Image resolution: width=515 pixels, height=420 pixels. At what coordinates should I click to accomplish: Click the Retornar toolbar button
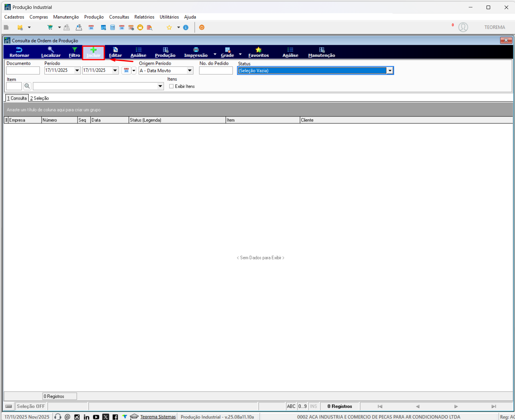click(x=19, y=52)
